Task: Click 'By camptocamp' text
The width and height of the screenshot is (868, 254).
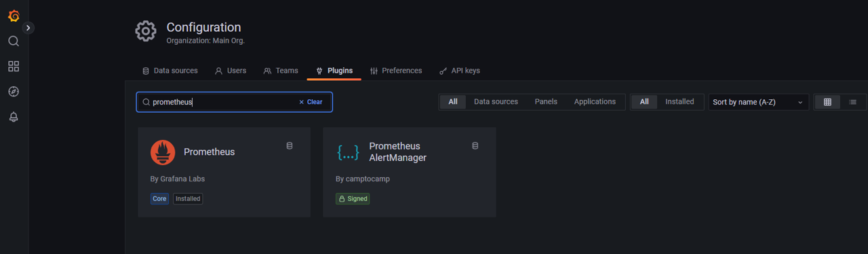Action: [x=363, y=179]
